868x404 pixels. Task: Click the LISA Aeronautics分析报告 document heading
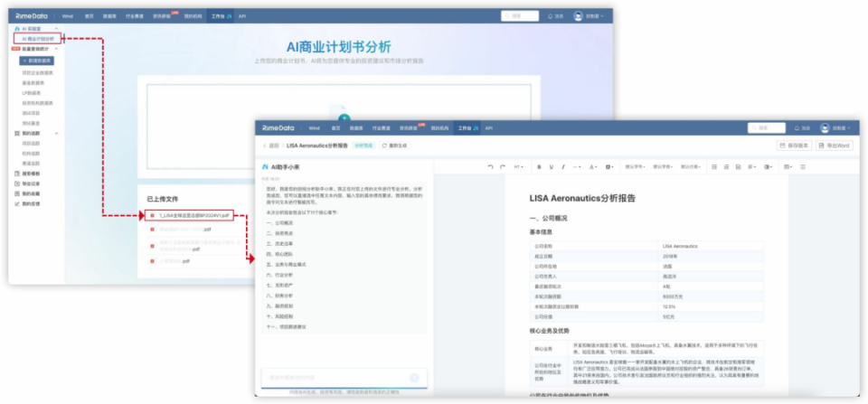click(x=582, y=198)
